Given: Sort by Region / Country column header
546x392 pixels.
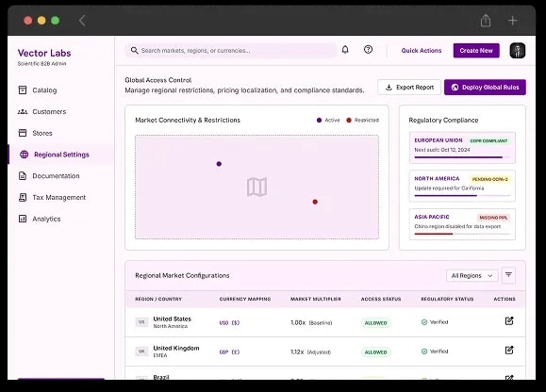Looking at the screenshot, I should 158,299.
